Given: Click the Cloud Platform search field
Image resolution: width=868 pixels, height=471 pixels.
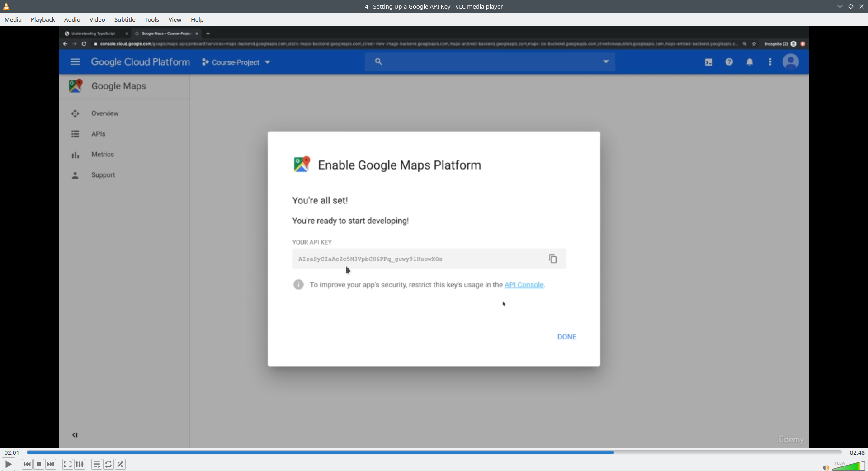Looking at the screenshot, I should pyautogui.click(x=490, y=62).
